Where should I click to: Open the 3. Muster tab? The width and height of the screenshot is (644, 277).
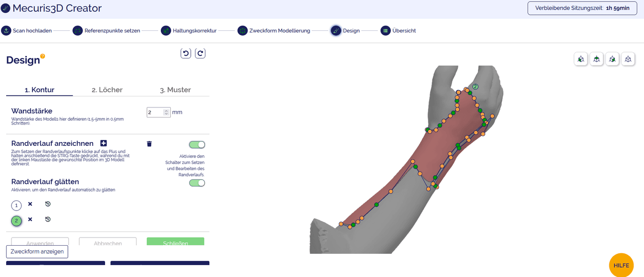coord(175,90)
